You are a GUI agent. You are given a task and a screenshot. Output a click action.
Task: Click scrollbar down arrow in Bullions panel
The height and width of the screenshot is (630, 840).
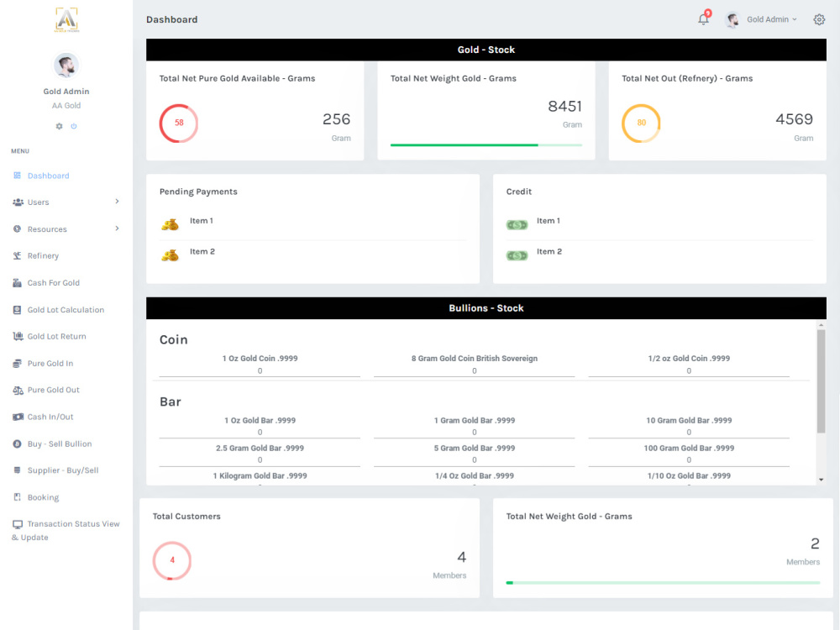821,480
